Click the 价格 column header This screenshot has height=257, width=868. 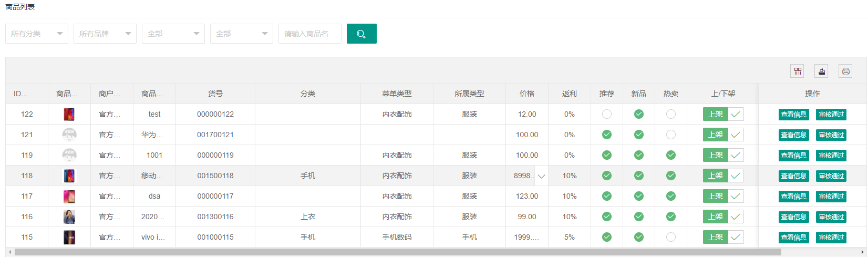[x=527, y=94]
